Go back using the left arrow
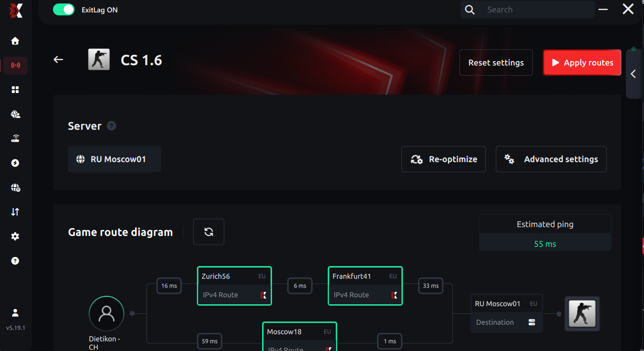The height and width of the screenshot is (351, 644). pos(58,60)
